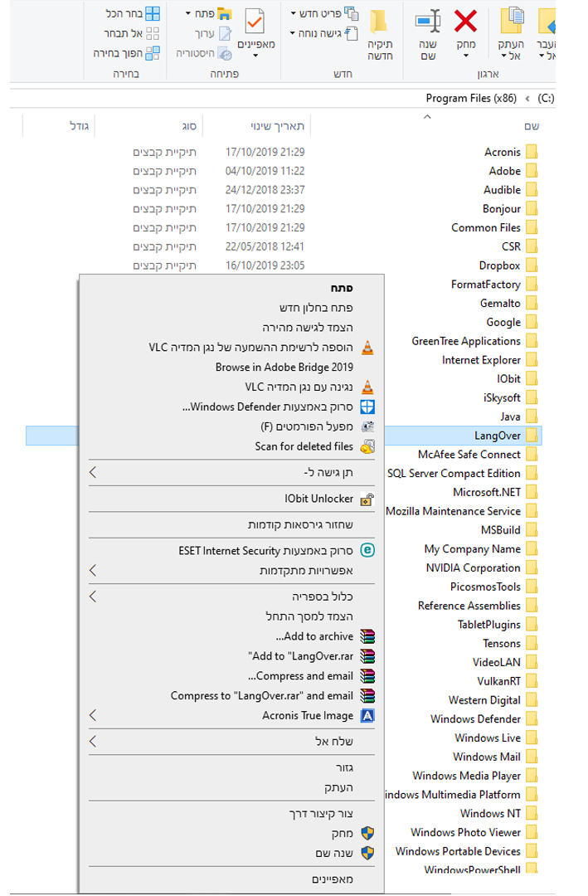Click the New folder (תיקיה חדשה) icon
This screenshot has width=588, height=896.
379,22
